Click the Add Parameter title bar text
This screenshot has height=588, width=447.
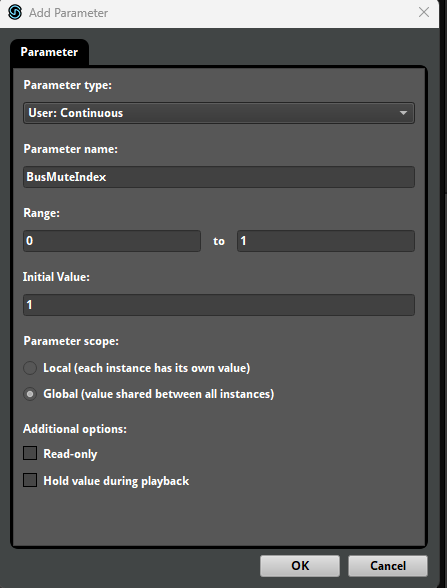tap(69, 13)
